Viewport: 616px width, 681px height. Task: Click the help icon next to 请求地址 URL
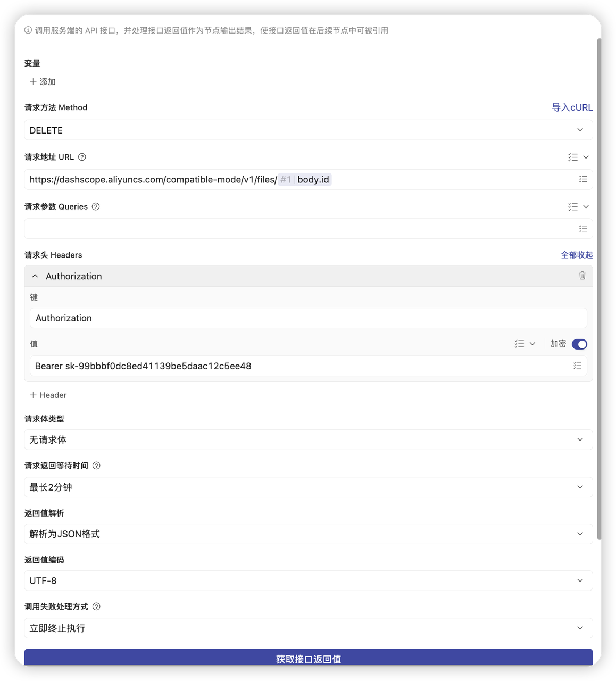coord(82,157)
